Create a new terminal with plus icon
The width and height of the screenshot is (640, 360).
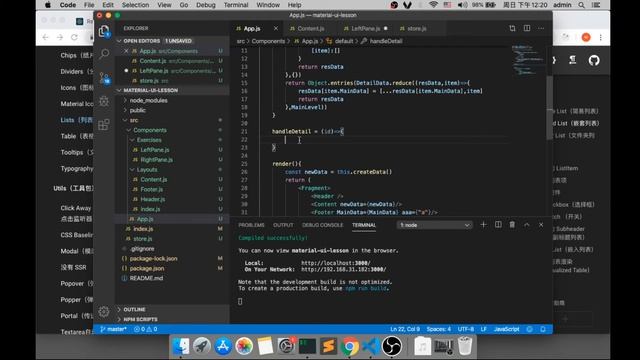click(x=483, y=224)
